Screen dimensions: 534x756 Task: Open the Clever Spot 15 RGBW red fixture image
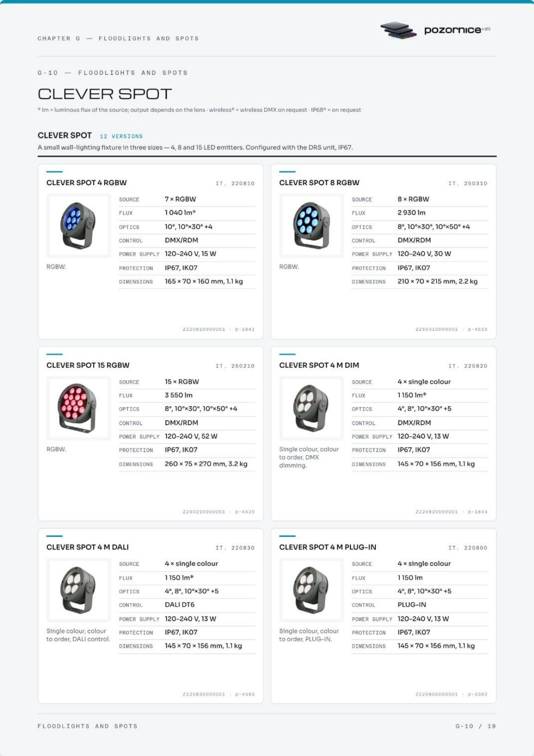(x=78, y=408)
